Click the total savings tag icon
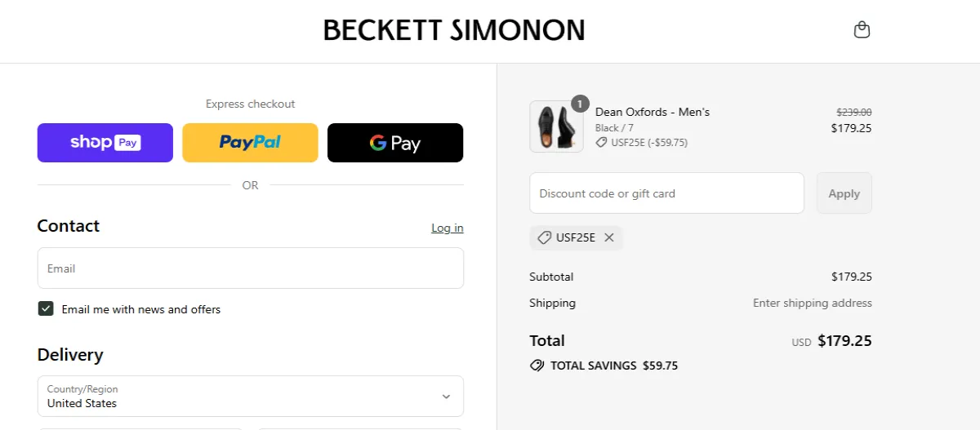This screenshot has width=980, height=430. 537,366
